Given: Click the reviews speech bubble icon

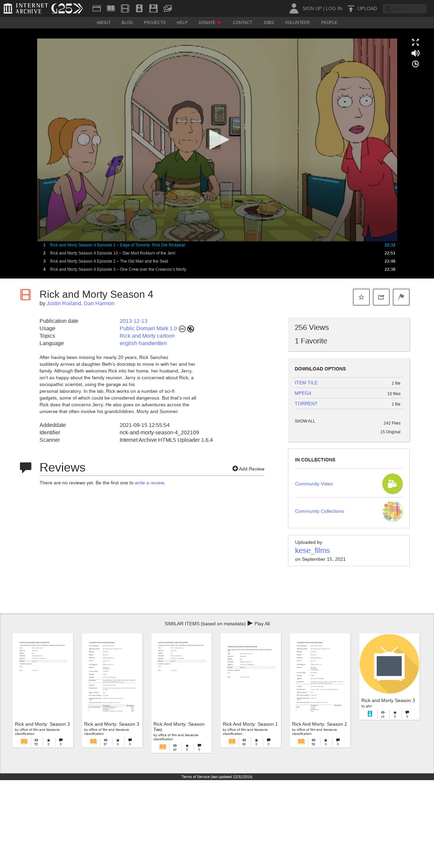Looking at the screenshot, I should point(26,467).
